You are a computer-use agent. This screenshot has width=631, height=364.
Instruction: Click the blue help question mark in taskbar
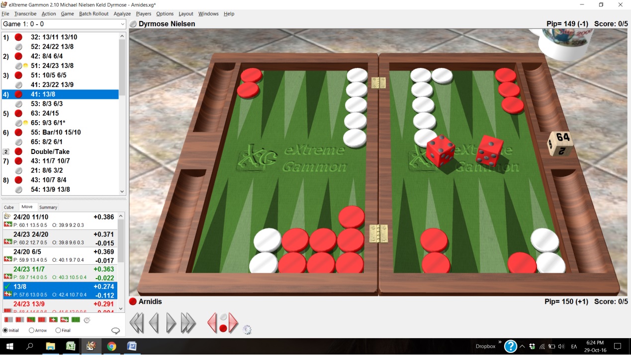click(x=511, y=346)
